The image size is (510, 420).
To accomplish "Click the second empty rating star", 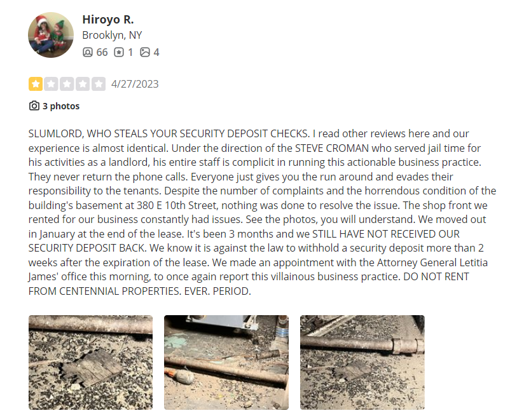I will tap(51, 84).
